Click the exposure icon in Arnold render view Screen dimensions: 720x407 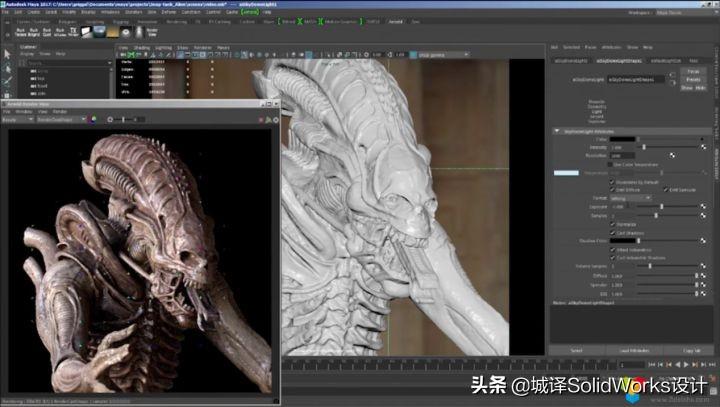pos(110,119)
